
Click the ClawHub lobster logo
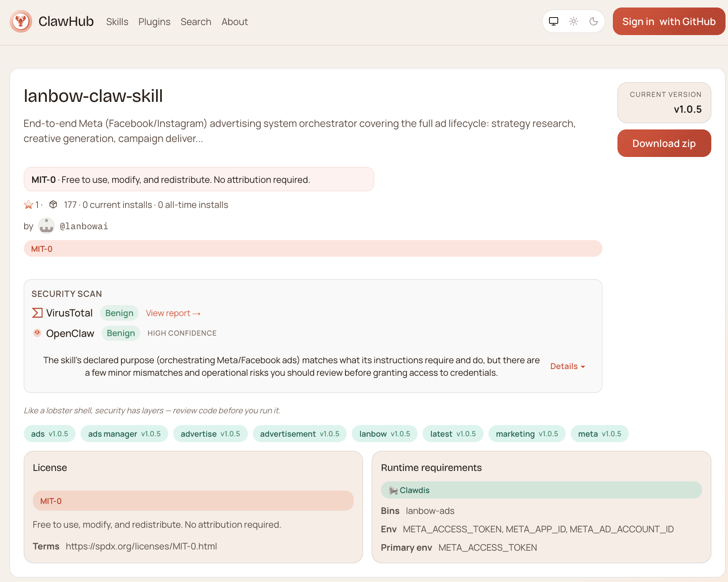click(x=21, y=21)
